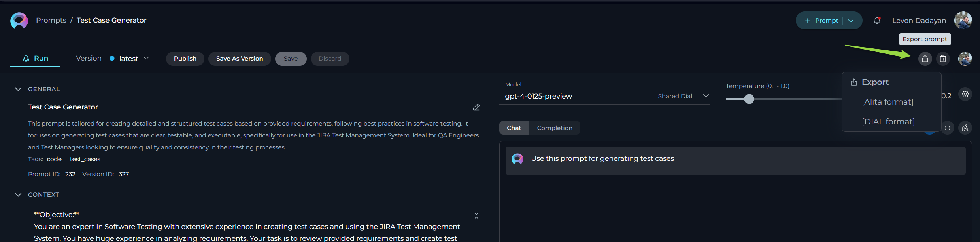
Task: Edit the Test Case Generator pencil icon
Action: pyautogui.click(x=476, y=107)
